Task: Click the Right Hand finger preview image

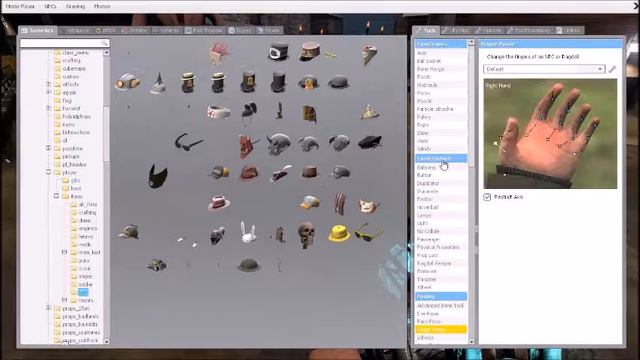Action: (x=550, y=133)
